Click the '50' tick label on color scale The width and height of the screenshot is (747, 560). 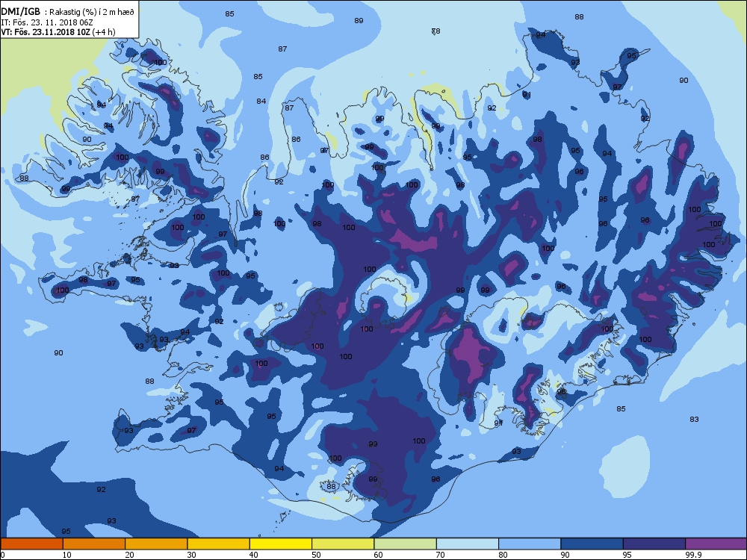tap(316, 554)
